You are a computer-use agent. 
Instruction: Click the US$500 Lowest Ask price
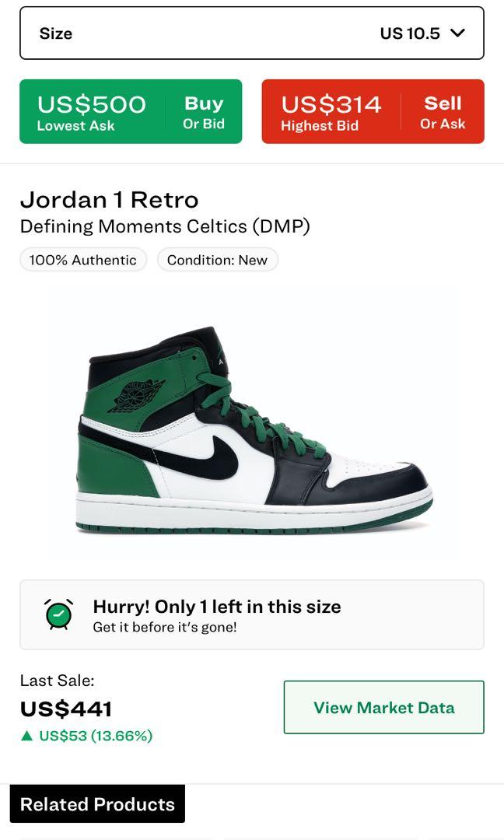click(x=93, y=103)
